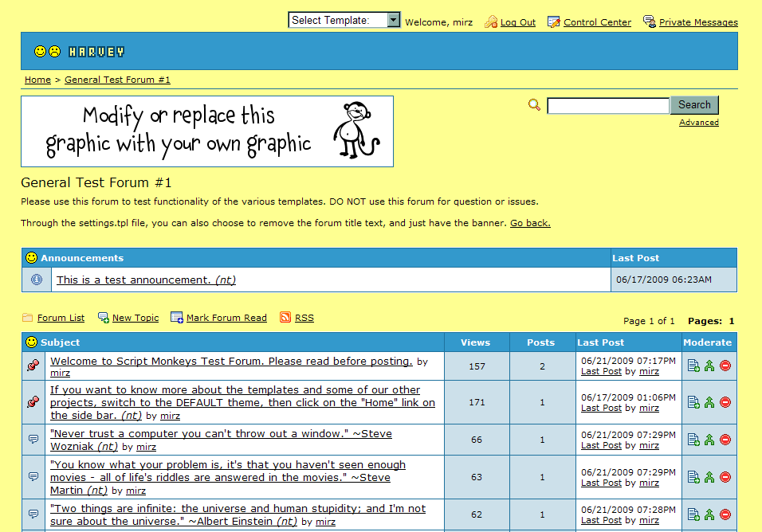762x532 pixels.
Task: Open the Two things are infinite topic
Action: pos(238,514)
